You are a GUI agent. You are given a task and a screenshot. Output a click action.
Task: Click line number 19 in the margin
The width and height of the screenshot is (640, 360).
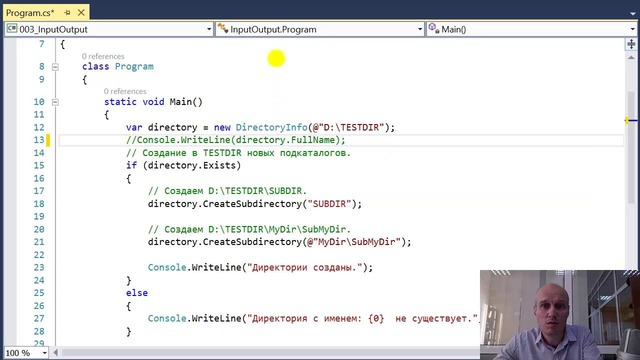pos(39,216)
